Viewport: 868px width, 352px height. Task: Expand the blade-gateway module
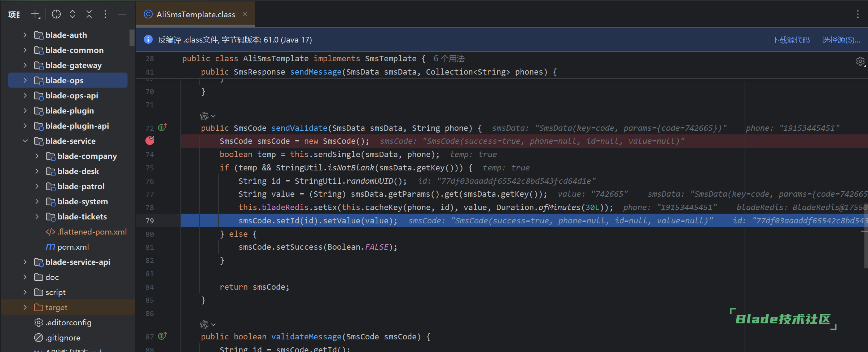[x=25, y=65]
